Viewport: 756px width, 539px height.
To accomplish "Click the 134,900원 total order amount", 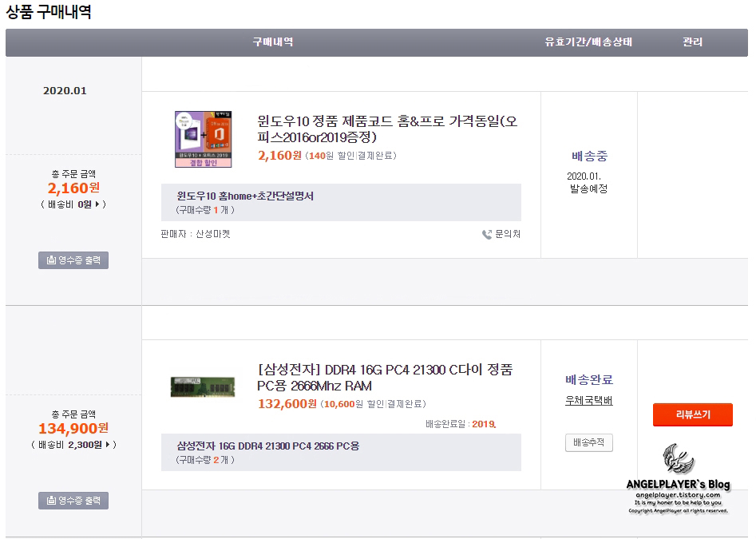I will click(73, 428).
